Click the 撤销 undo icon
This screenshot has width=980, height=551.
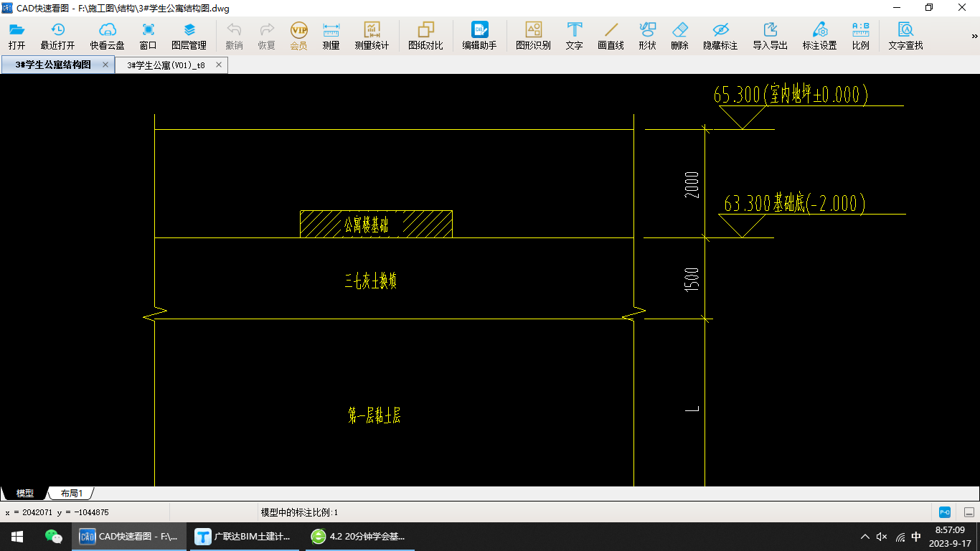(234, 37)
